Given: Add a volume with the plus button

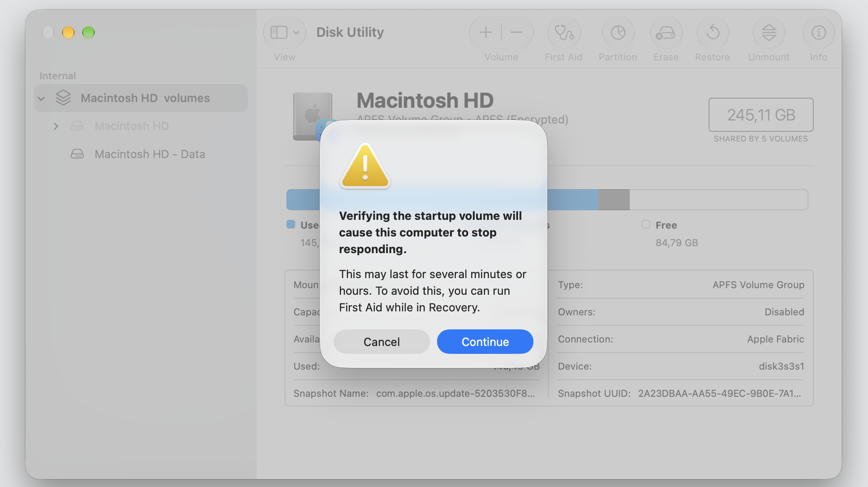Looking at the screenshot, I should (485, 32).
